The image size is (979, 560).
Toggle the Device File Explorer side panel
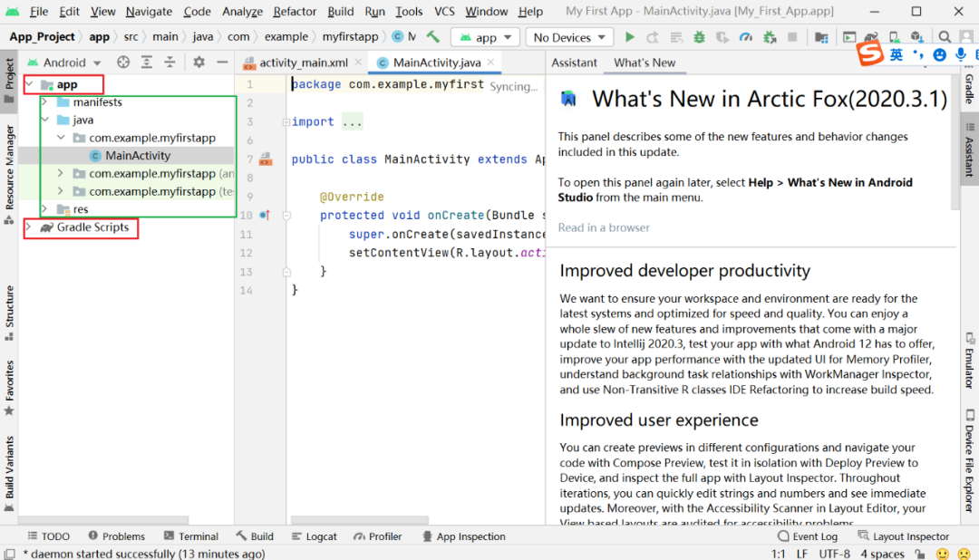(x=969, y=460)
